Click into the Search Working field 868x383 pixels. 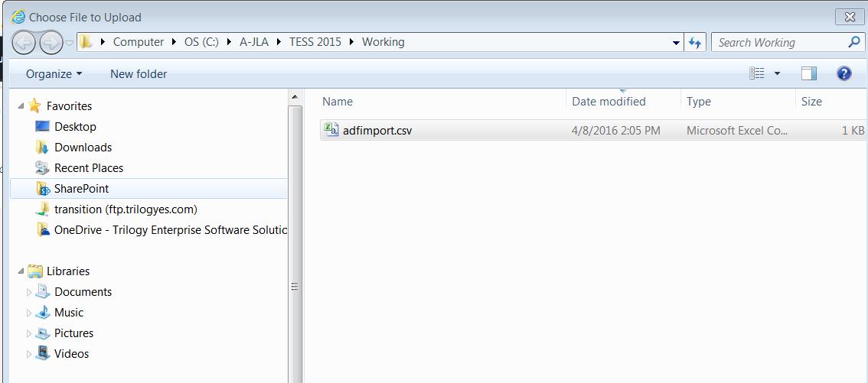coord(781,43)
